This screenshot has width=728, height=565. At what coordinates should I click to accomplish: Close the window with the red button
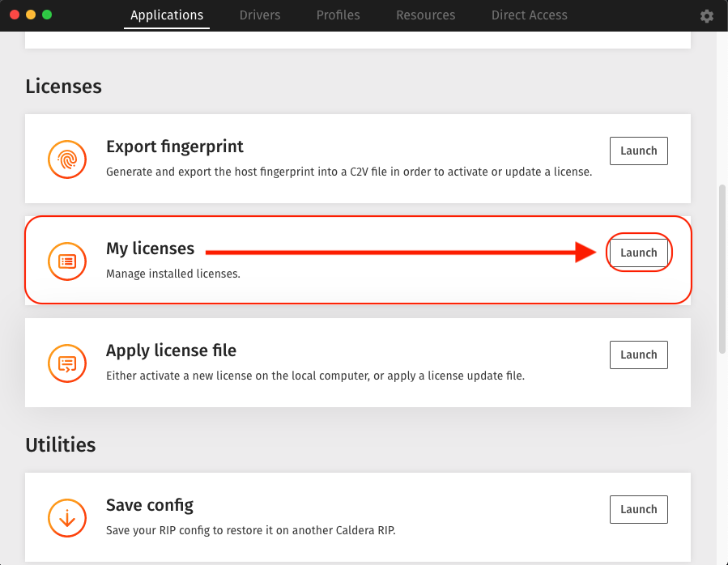pos(15,15)
